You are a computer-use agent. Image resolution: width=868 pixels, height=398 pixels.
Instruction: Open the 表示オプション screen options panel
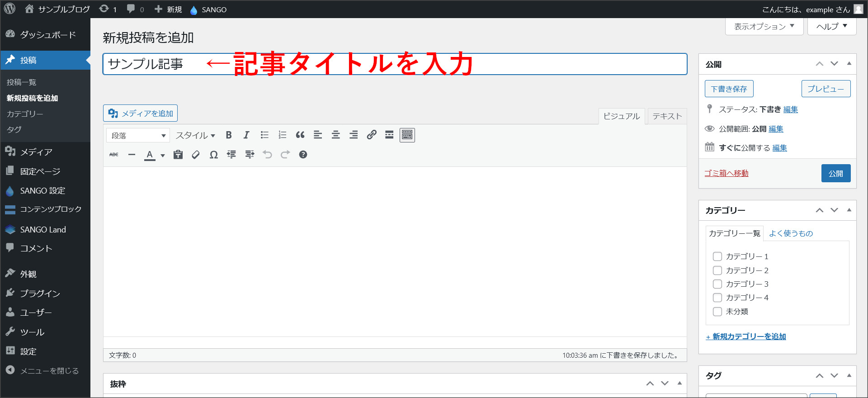(764, 27)
